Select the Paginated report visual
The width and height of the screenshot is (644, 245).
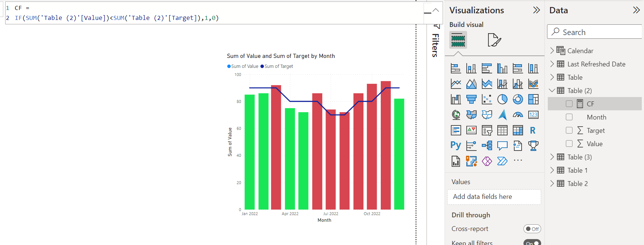tap(456, 161)
